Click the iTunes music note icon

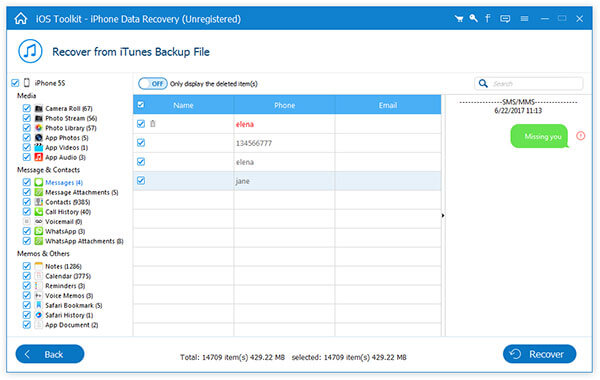(30, 51)
